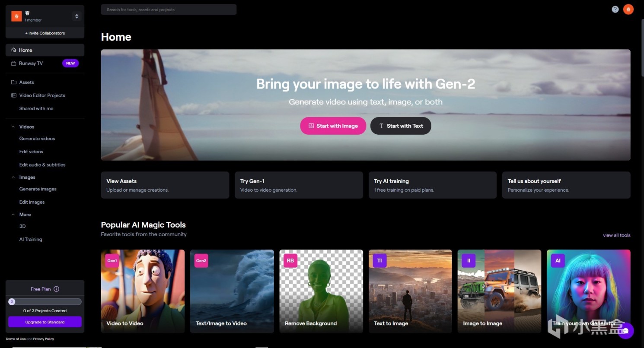Open the Text to Image tool thumbnail
The height and width of the screenshot is (348, 644).
click(x=410, y=291)
